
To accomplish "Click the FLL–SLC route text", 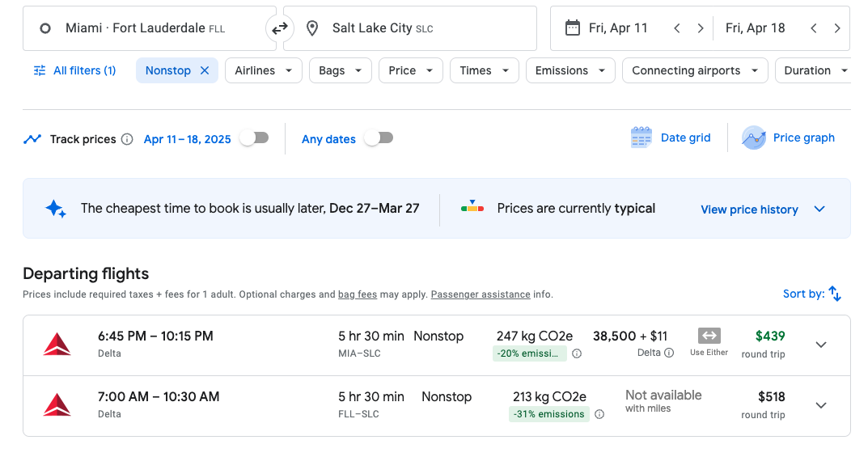I will [x=358, y=414].
